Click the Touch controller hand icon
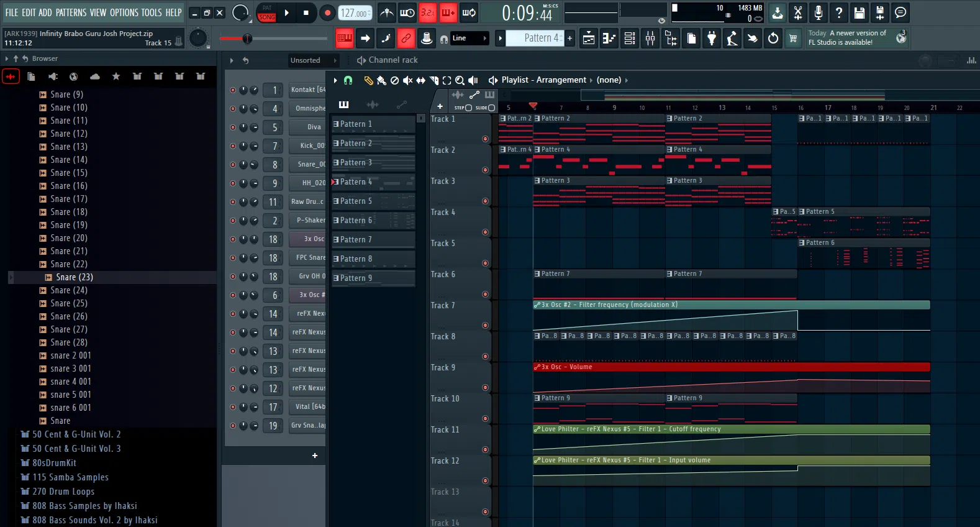The image size is (980, 527). tap(753, 39)
